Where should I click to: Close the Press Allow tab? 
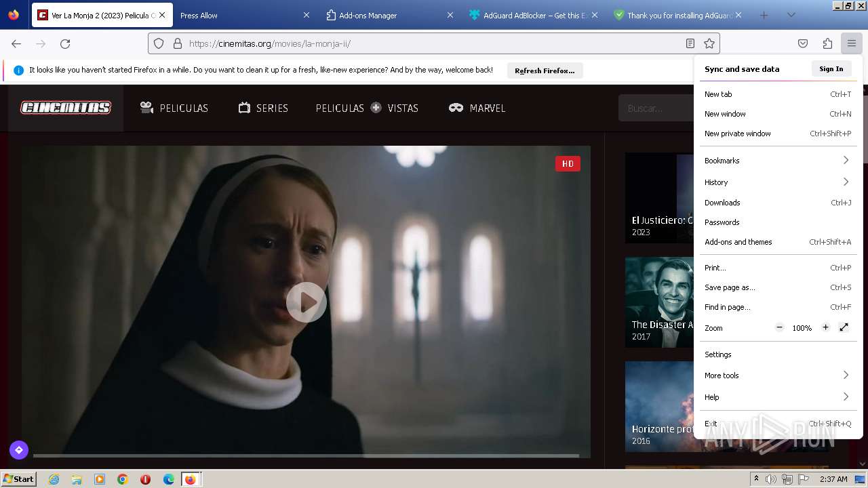coord(306,15)
